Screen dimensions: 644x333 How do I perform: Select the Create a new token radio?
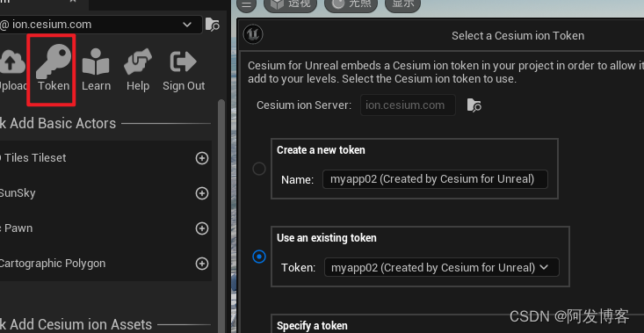click(x=259, y=169)
